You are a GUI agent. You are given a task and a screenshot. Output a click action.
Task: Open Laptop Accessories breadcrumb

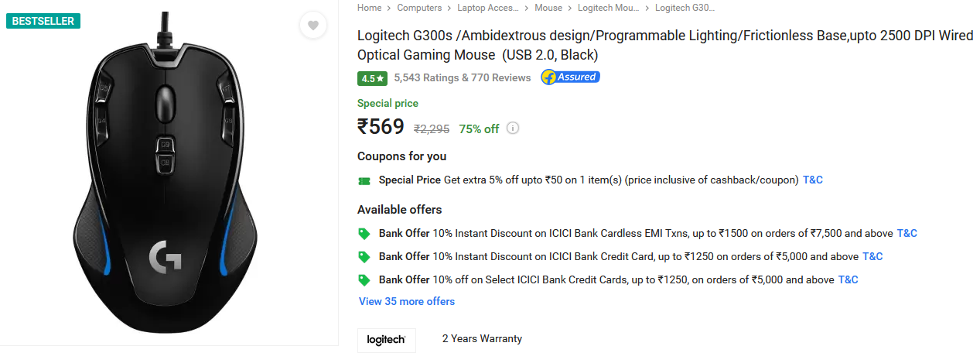pyautogui.click(x=488, y=8)
